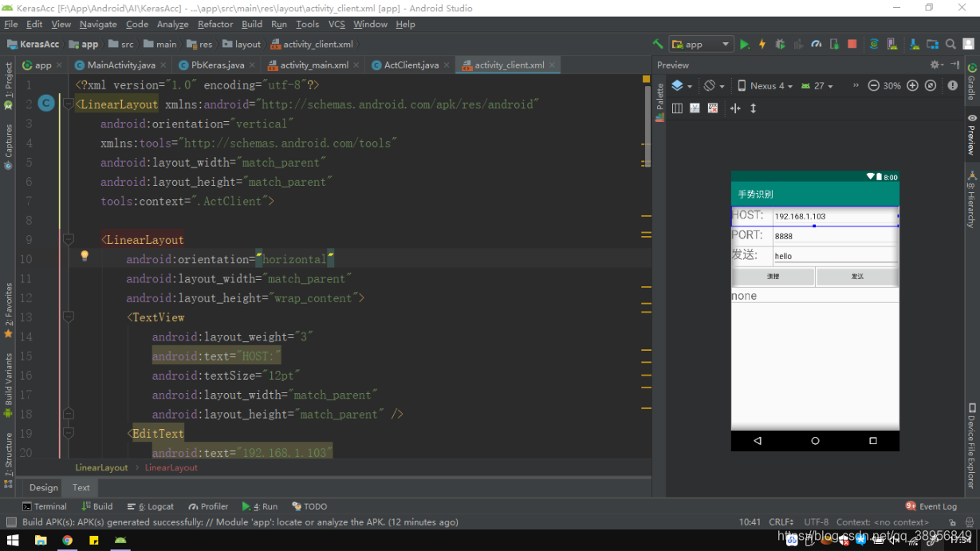Toggle the Captures tool window
Viewport: 980px width, 551px height.
click(8, 147)
